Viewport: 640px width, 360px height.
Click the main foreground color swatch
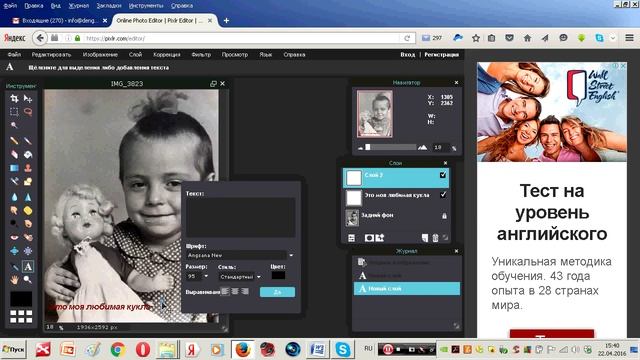pyautogui.click(x=21, y=299)
